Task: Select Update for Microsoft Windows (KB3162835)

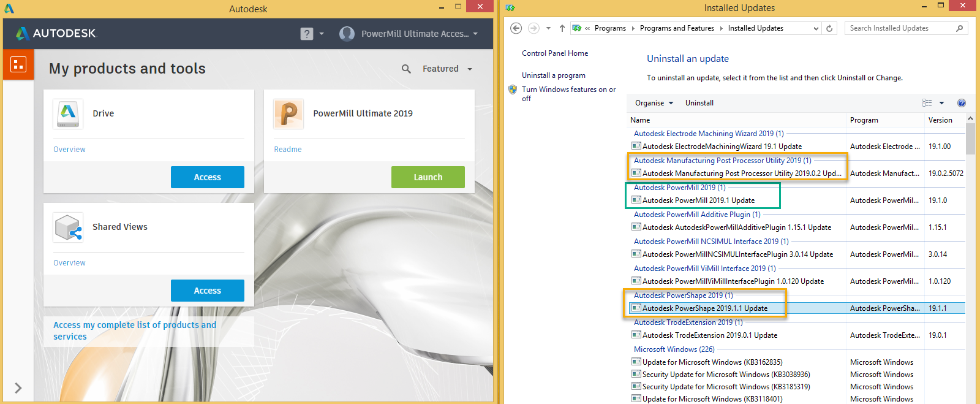Action: tap(712, 362)
